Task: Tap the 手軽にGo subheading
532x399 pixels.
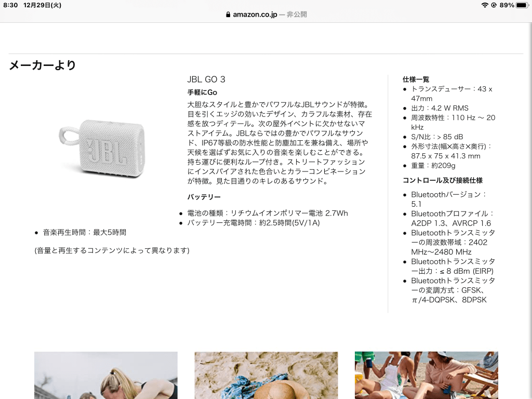Action: tap(202, 92)
